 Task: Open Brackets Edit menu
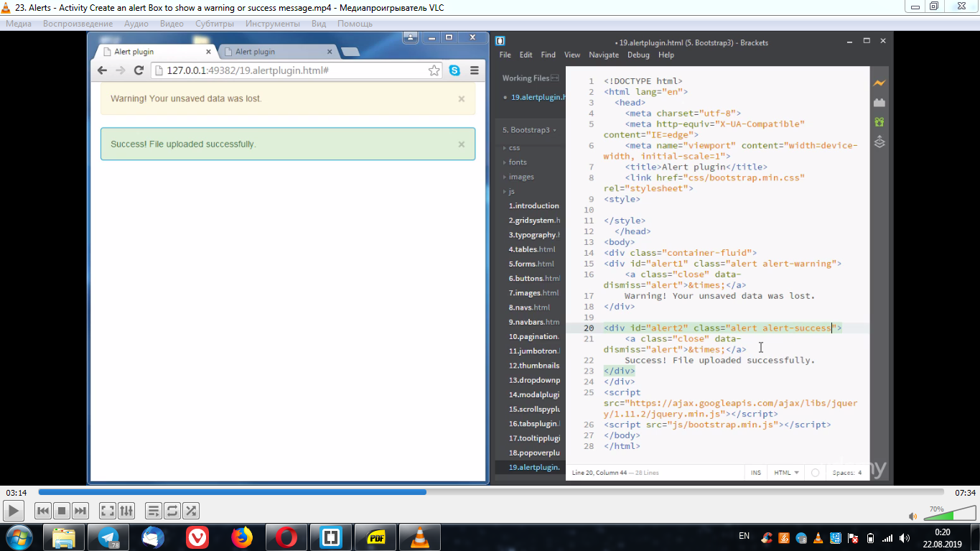[526, 55]
